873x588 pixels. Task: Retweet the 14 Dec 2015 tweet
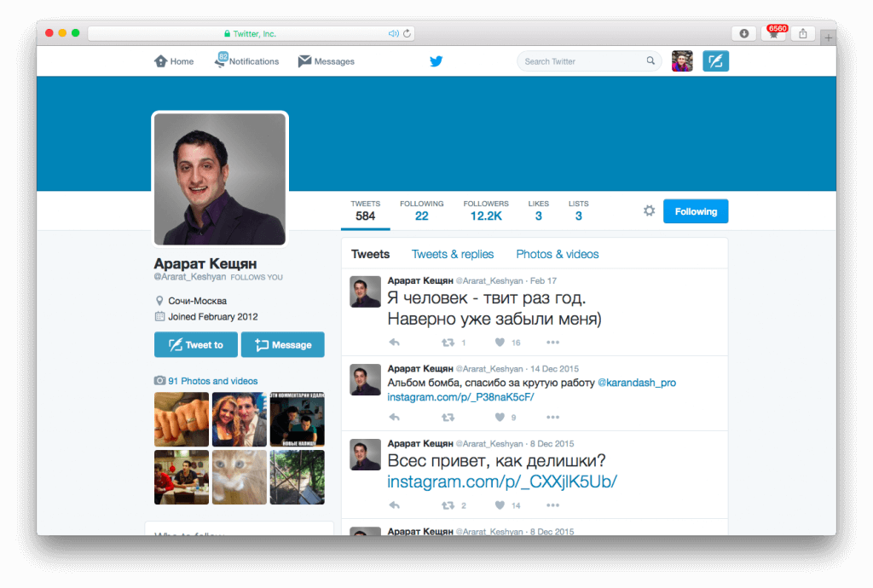pyautogui.click(x=448, y=417)
